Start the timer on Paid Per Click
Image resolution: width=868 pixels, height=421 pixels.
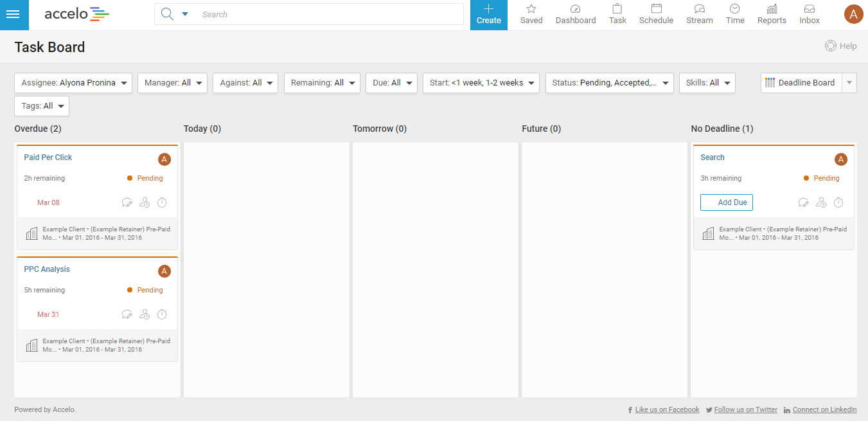(162, 203)
